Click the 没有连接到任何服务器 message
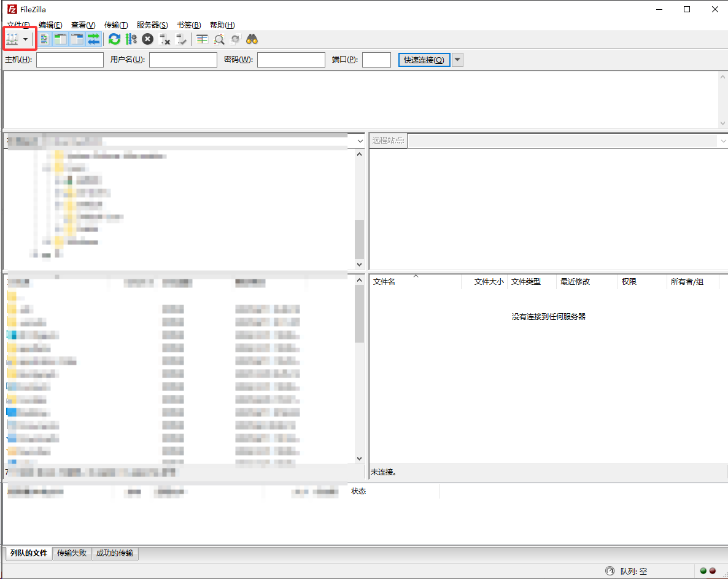Viewport: 728px width, 579px height. 549,317
